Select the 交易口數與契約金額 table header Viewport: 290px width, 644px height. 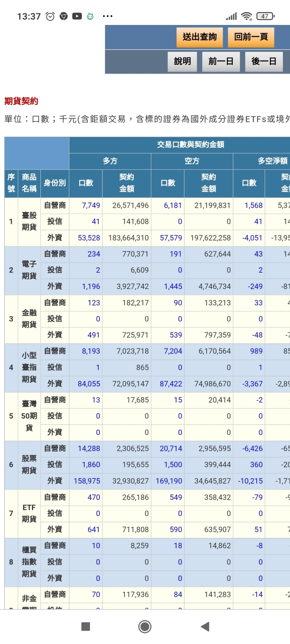tap(191, 144)
